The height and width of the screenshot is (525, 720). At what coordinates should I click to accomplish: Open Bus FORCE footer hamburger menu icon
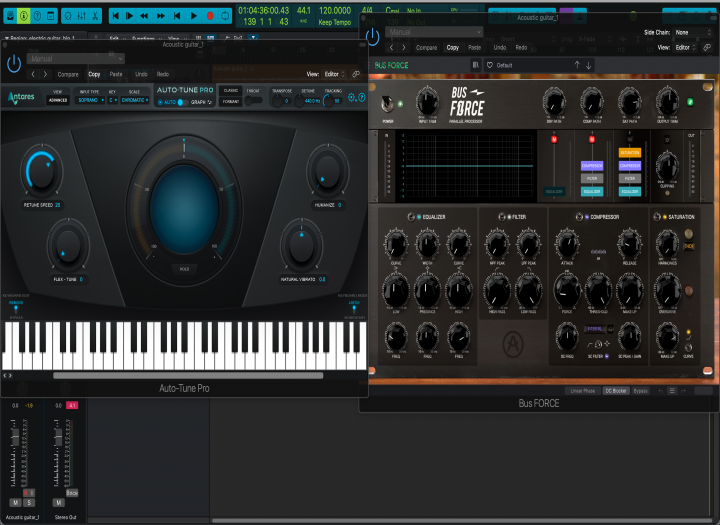click(672, 391)
